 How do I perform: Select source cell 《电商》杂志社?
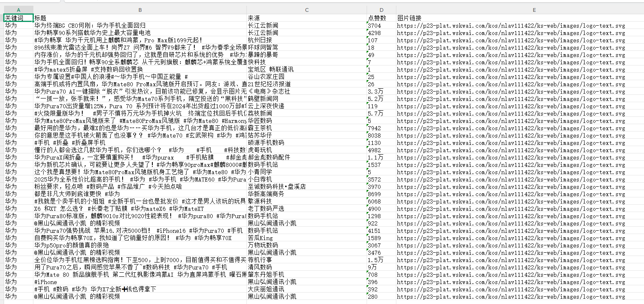pos(307,91)
